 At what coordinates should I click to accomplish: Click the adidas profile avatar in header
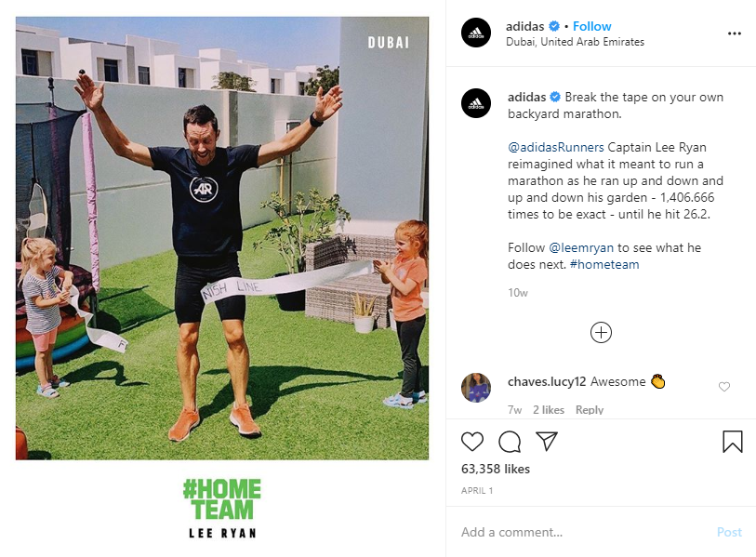coord(476,33)
